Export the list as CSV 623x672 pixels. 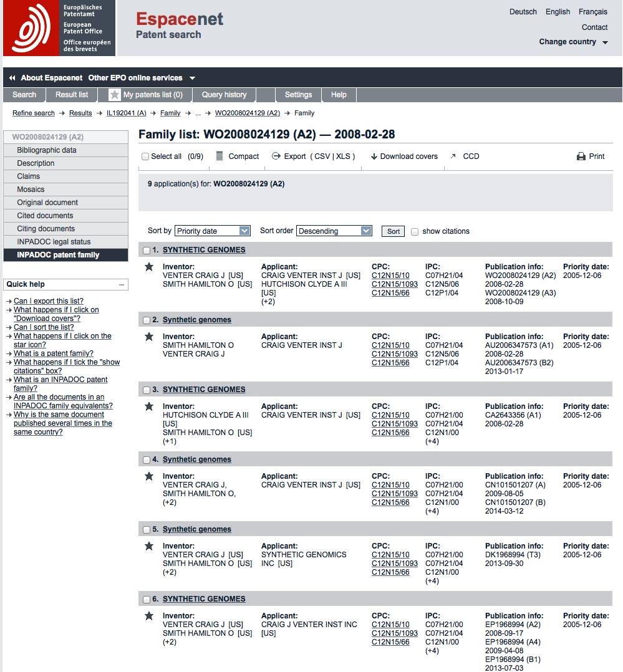[x=322, y=156]
